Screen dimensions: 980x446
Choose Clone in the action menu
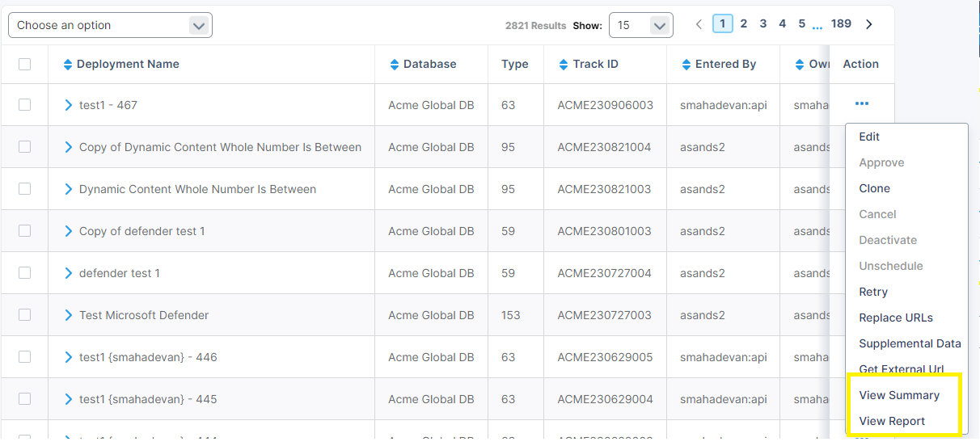click(874, 188)
